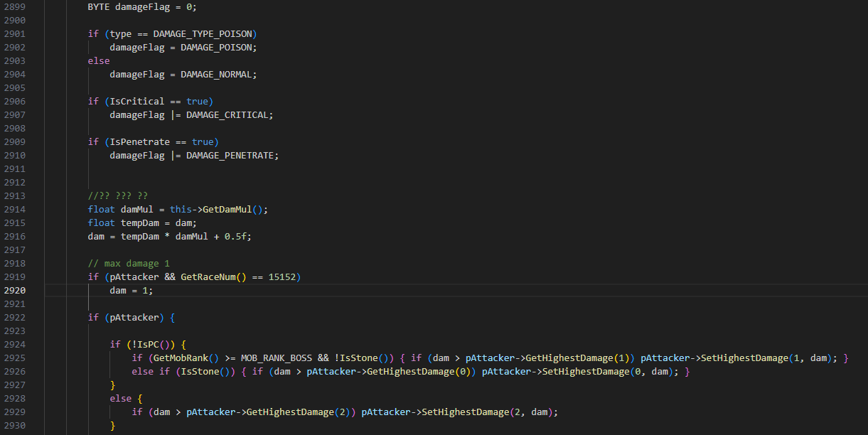Click the GetRaceNum function call
The width and height of the screenshot is (868, 435).
pos(208,277)
